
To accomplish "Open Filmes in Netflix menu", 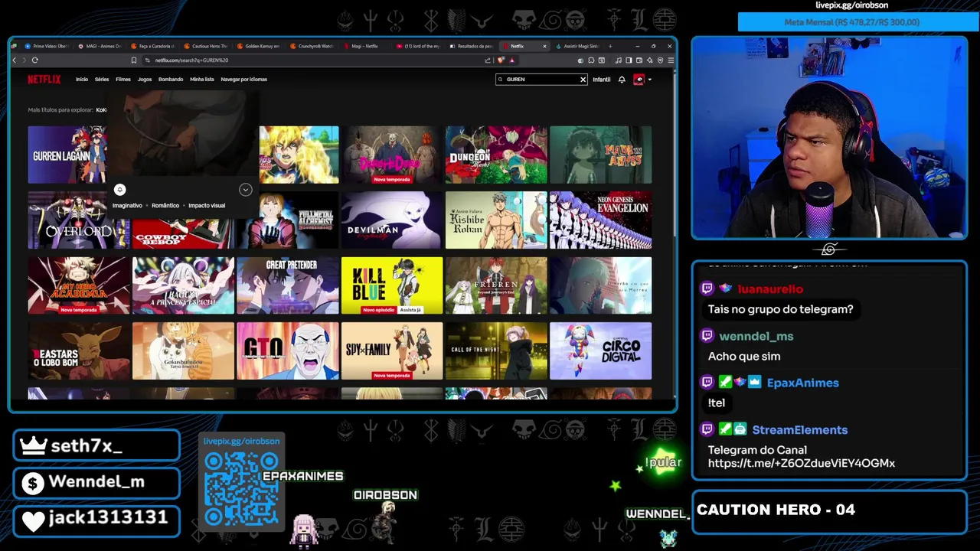I will tap(123, 80).
